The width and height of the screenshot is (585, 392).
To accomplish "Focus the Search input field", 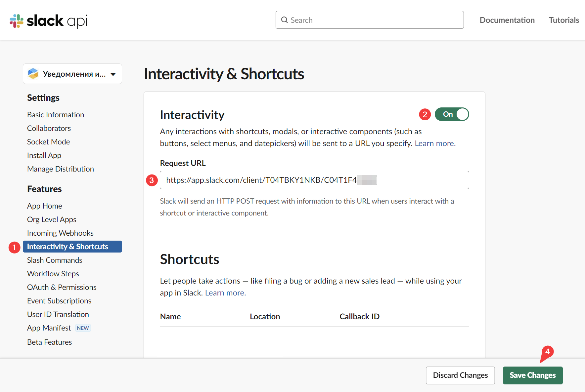I will [x=370, y=20].
